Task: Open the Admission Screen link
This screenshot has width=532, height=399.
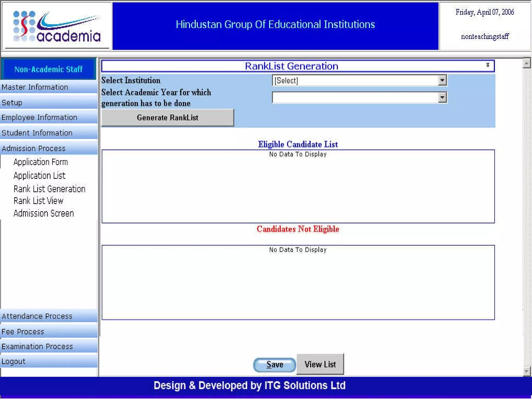Action: pos(44,213)
